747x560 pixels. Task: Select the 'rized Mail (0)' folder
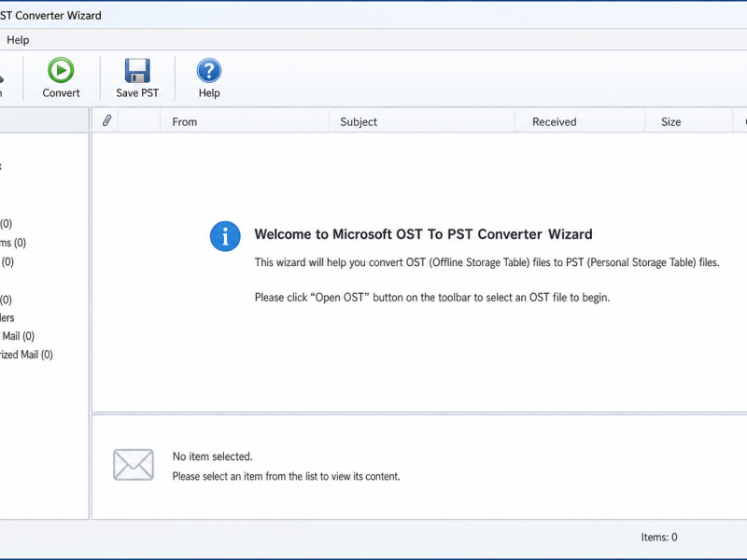(x=26, y=355)
